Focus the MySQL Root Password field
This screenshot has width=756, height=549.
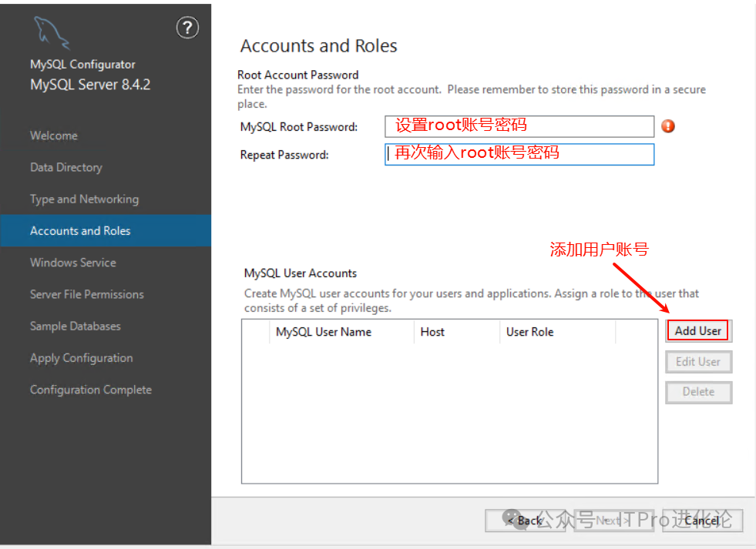pyautogui.click(x=519, y=126)
